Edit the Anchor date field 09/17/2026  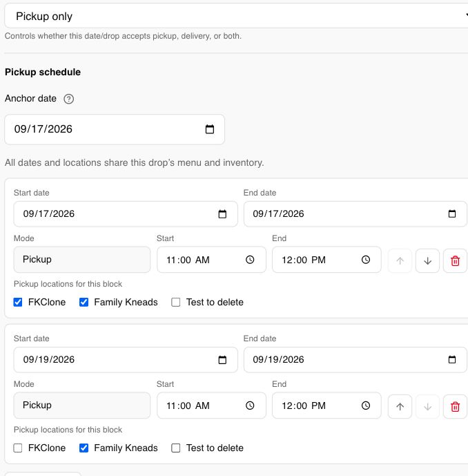[115, 129]
